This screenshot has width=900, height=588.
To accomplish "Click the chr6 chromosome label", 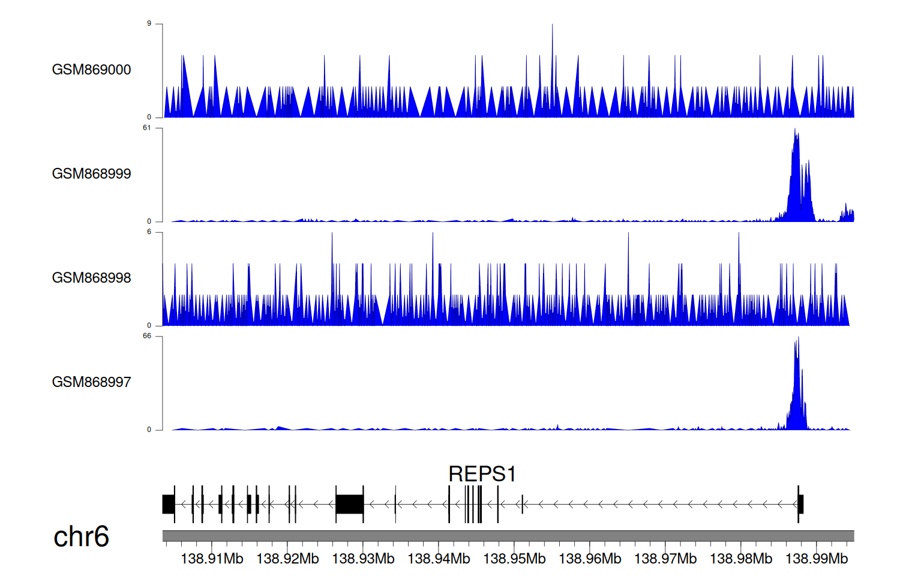I will (x=81, y=536).
